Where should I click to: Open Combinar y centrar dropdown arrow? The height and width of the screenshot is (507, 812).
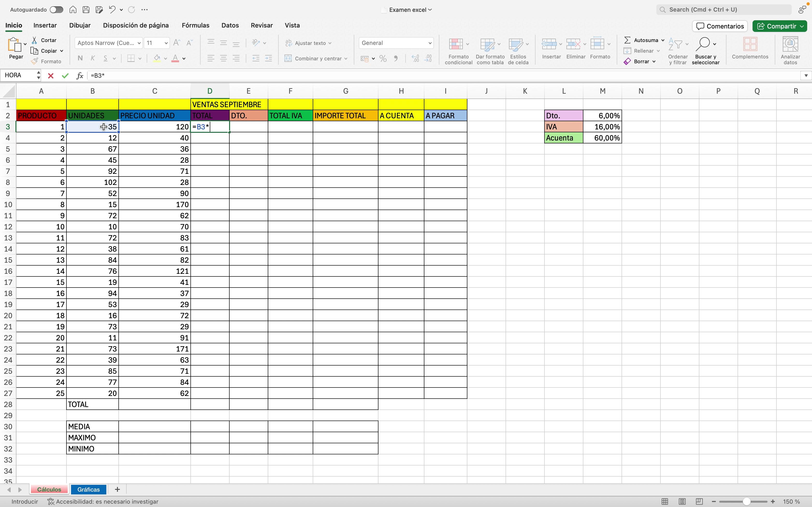(x=346, y=59)
